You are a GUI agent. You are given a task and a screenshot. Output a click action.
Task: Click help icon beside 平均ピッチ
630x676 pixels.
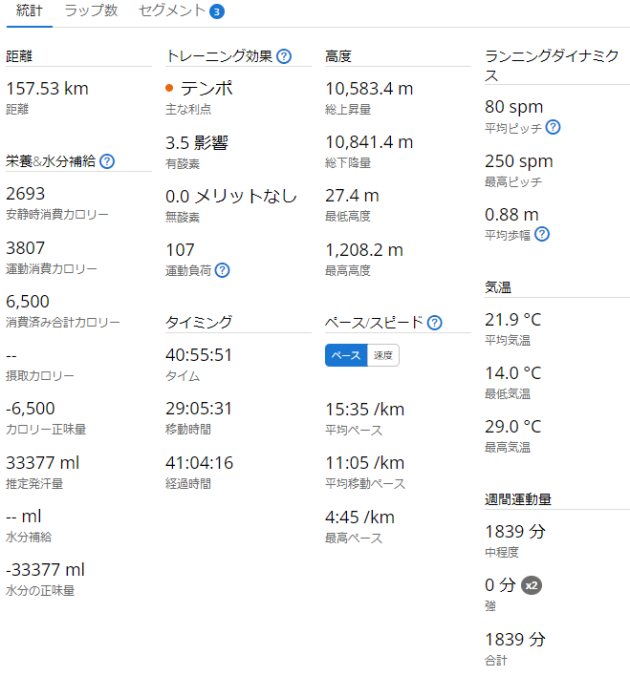point(553,127)
